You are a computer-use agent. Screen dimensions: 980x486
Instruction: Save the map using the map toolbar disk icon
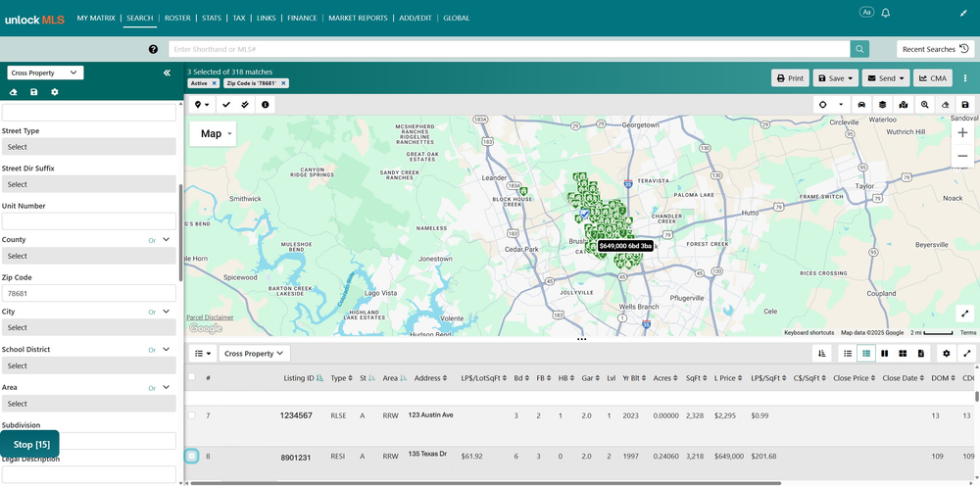click(x=965, y=104)
